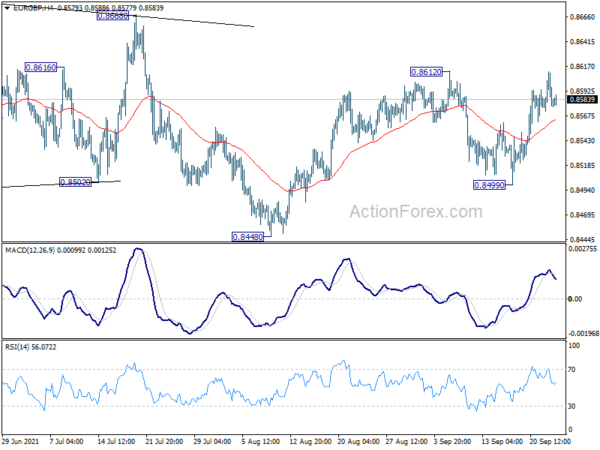Click the RSI 70 level label
This screenshot has width=600, height=450.
click(572, 370)
